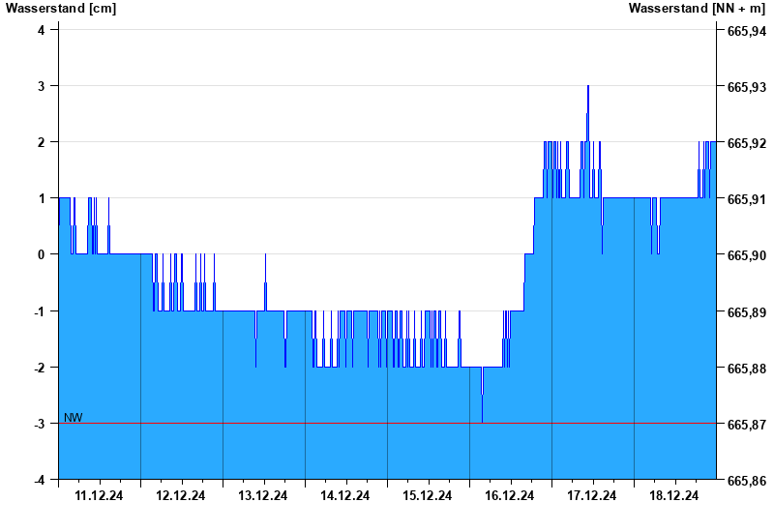Select the 14.12.24 date label

click(345, 496)
